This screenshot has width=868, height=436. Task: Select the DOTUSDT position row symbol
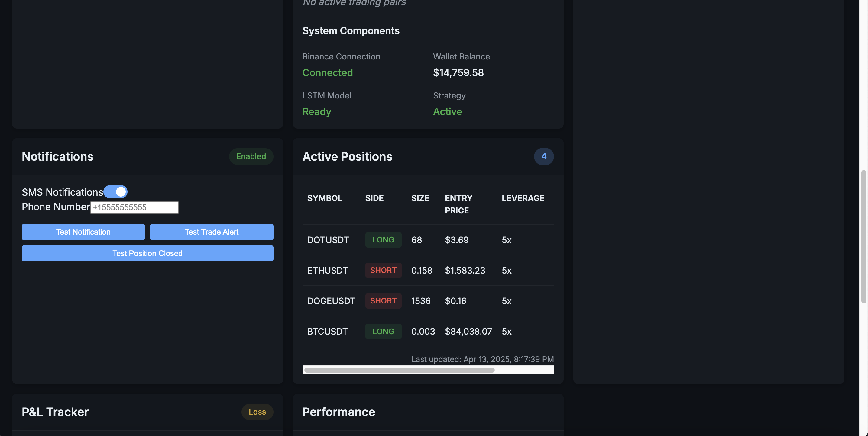click(x=328, y=240)
